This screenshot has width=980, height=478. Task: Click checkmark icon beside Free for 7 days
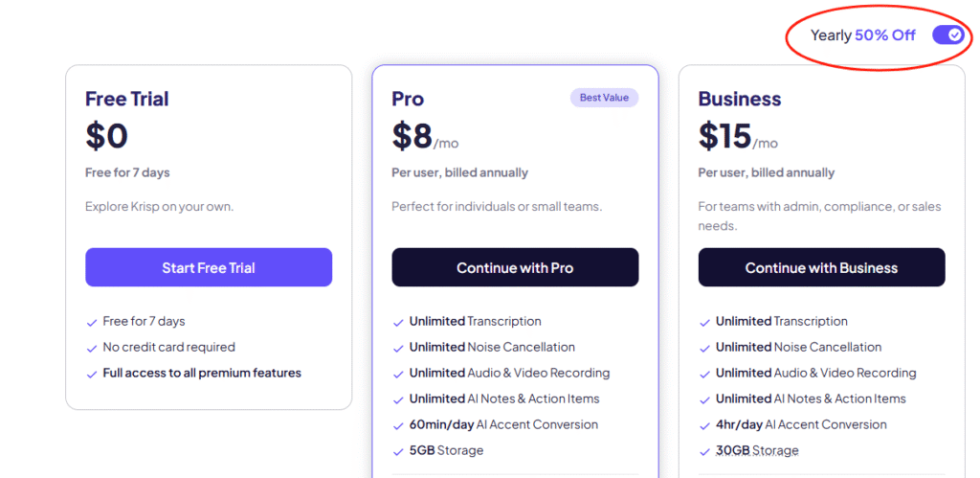pos(92,322)
